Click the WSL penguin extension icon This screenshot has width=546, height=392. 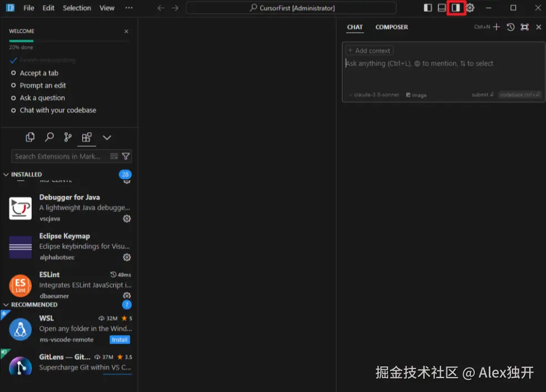coord(20,329)
